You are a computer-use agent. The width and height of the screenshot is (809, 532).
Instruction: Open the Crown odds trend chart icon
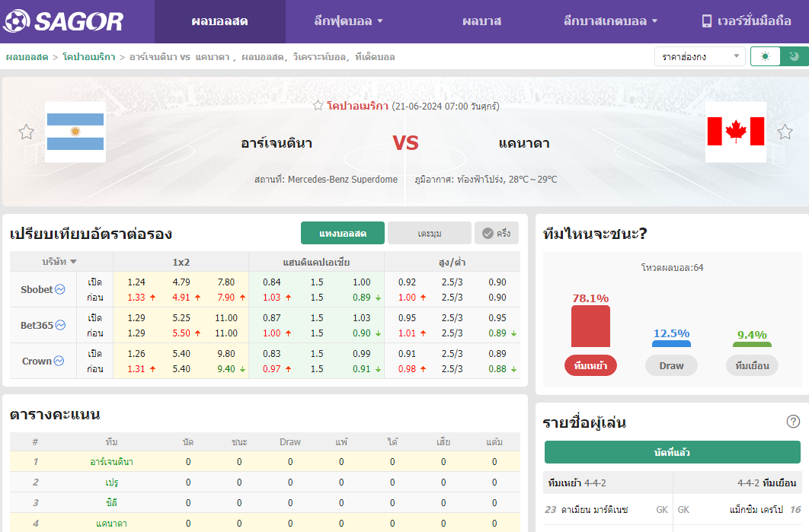[59, 361]
